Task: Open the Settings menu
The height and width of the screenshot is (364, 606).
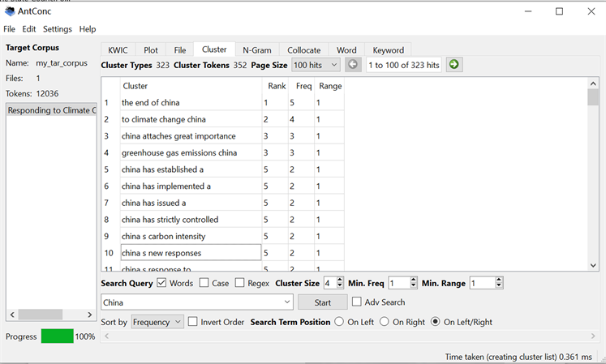Action: pyautogui.click(x=57, y=29)
